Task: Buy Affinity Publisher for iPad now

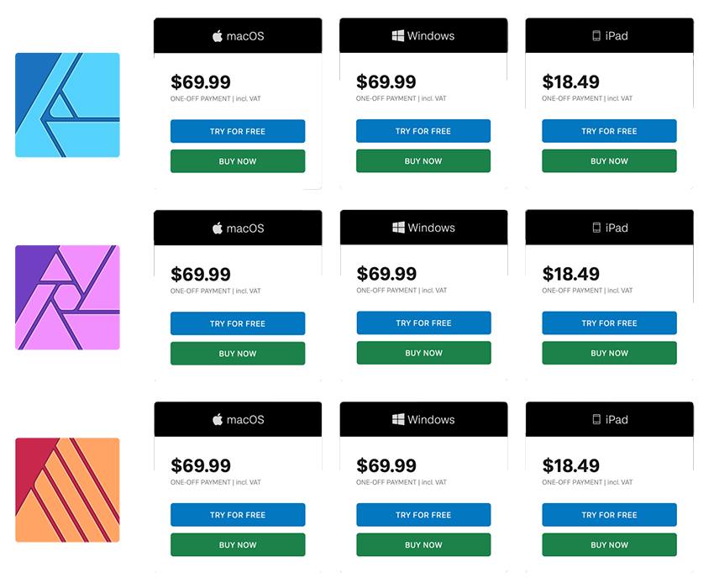Action: pyautogui.click(x=609, y=544)
